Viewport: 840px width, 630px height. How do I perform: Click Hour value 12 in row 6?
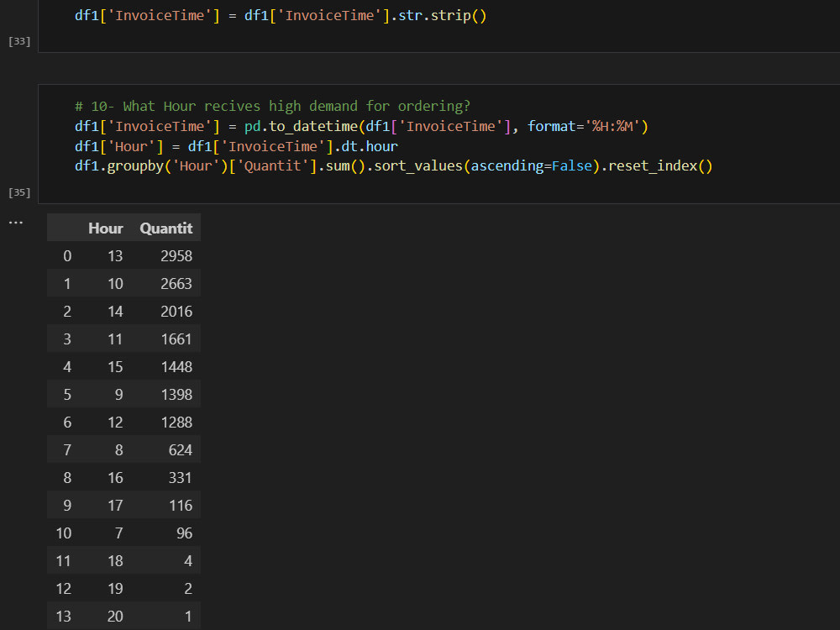tap(115, 423)
